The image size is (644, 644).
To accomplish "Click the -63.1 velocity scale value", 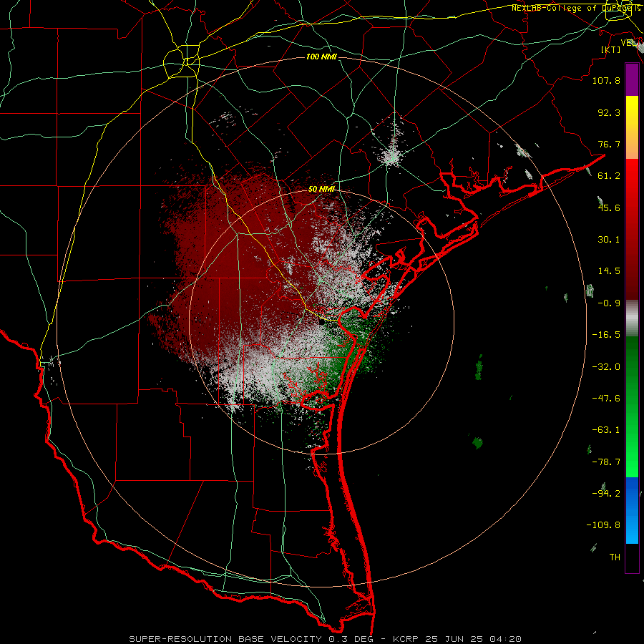I will [606, 430].
